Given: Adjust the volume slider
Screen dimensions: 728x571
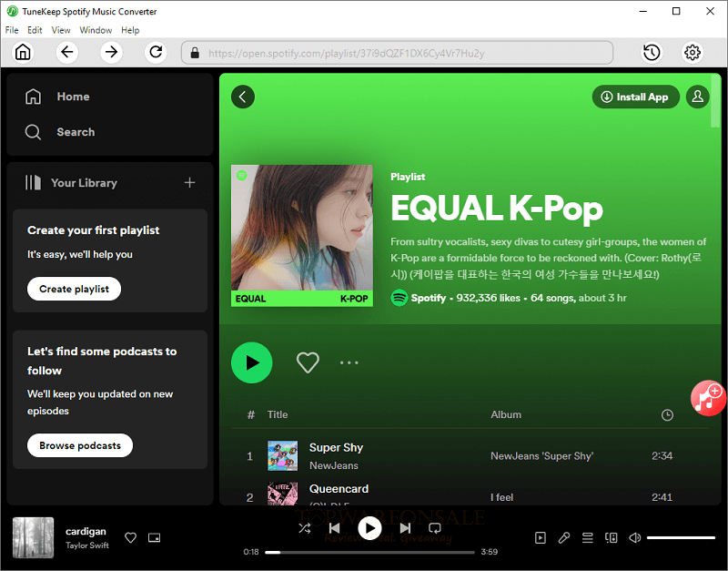Looking at the screenshot, I should click(x=681, y=537).
